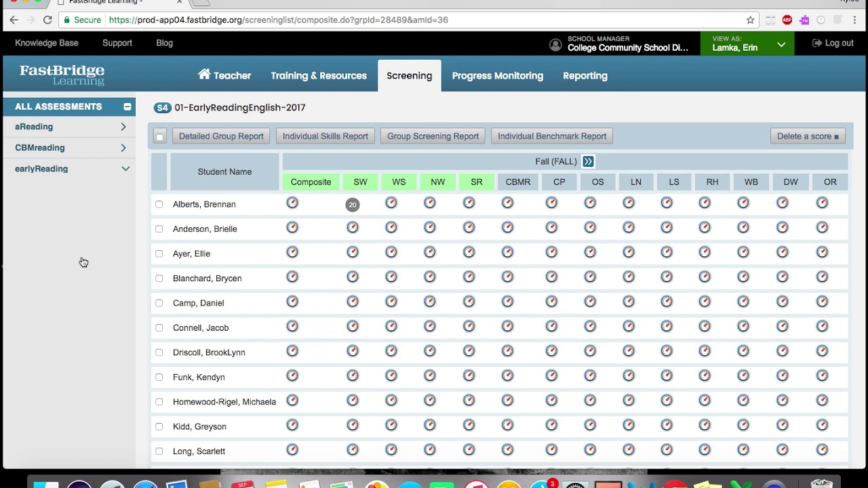Open the Support menu link

coord(117,43)
